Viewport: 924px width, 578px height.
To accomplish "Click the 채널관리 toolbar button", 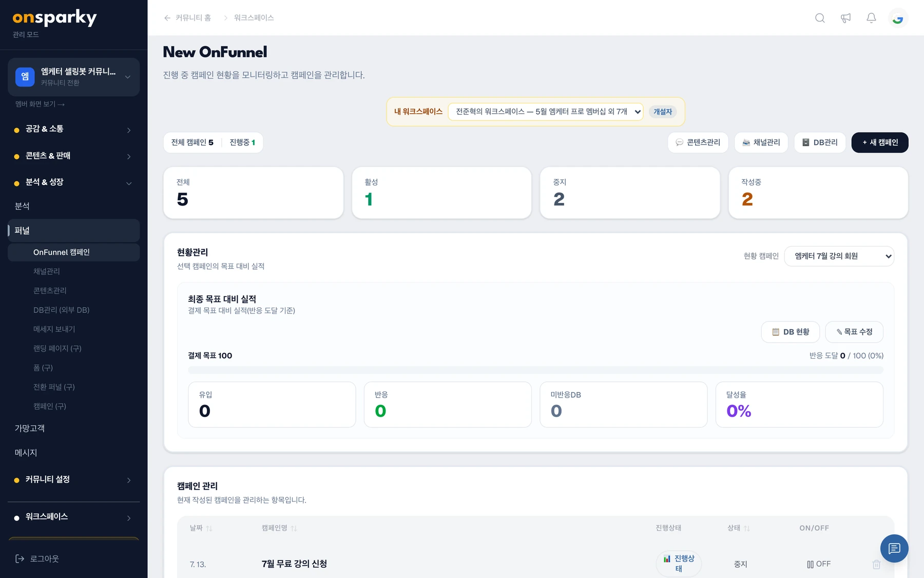I will coord(761,142).
